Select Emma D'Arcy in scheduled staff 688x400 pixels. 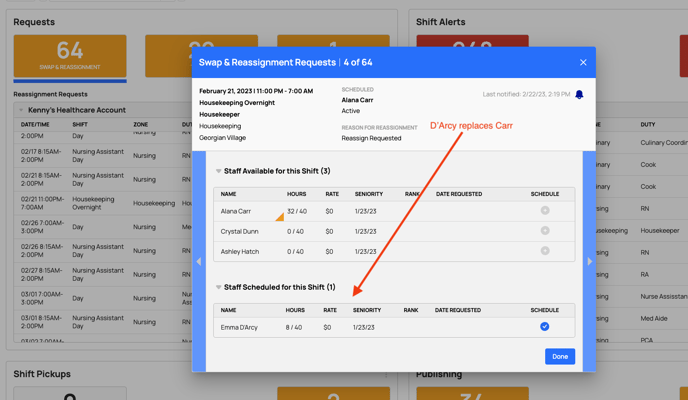[239, 327]
